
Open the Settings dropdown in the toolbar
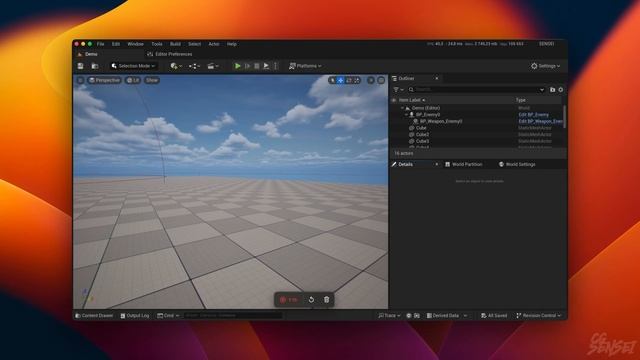pos(546,66)
